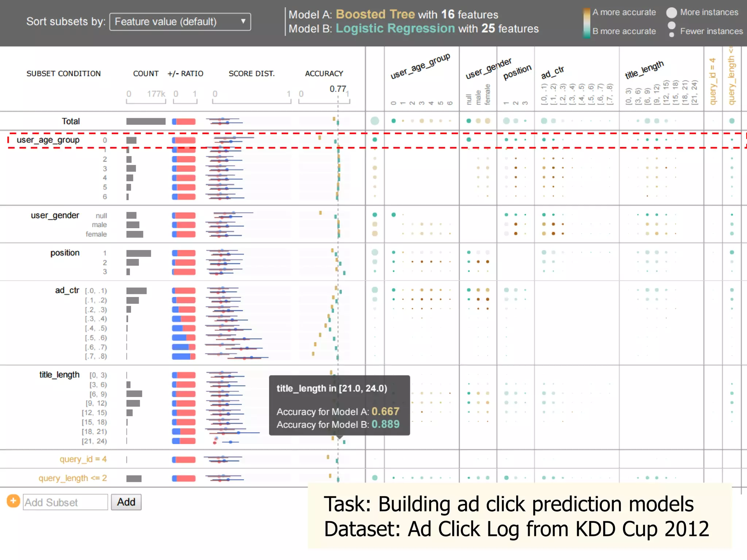Click the COUNT column header
The height and width of the screenshot is (560, 747).
point(146,74)
